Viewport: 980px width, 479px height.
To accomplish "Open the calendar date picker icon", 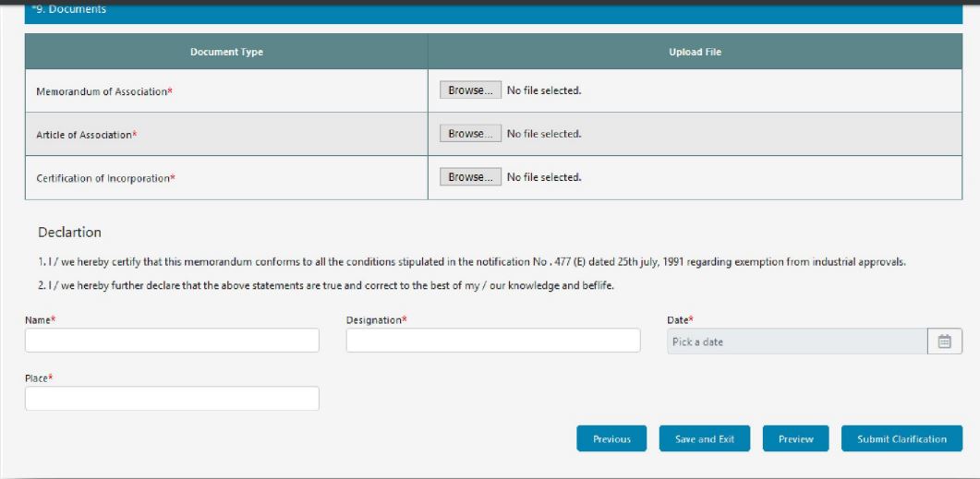I will point(944,341).
